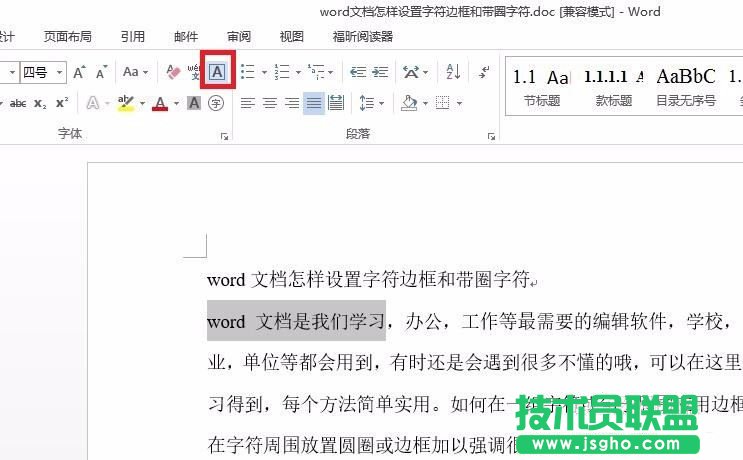
Task: Apply the font color red A
Action: coord(160,103)
